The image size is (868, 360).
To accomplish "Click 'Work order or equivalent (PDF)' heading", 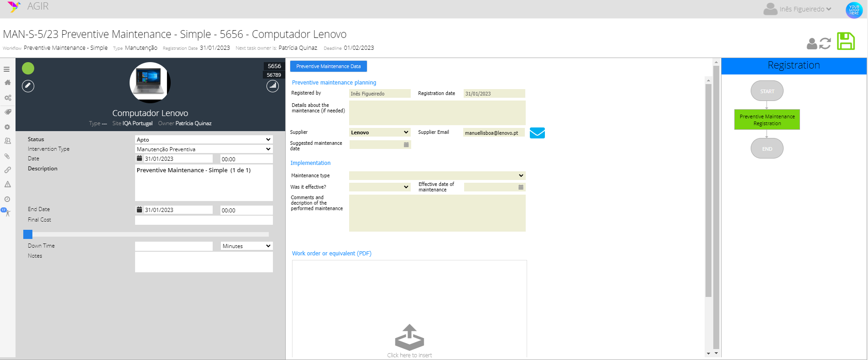I will tap(332, 254).
